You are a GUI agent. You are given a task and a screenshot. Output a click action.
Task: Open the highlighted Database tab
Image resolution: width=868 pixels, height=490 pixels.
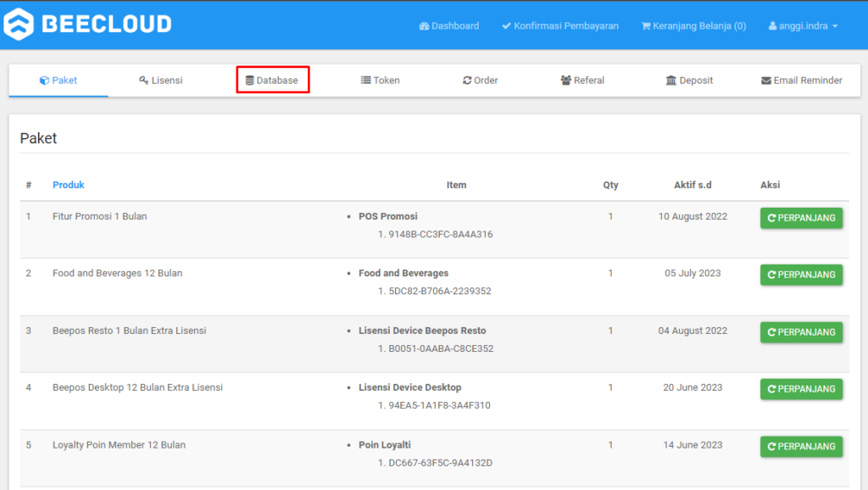[272, 80]
